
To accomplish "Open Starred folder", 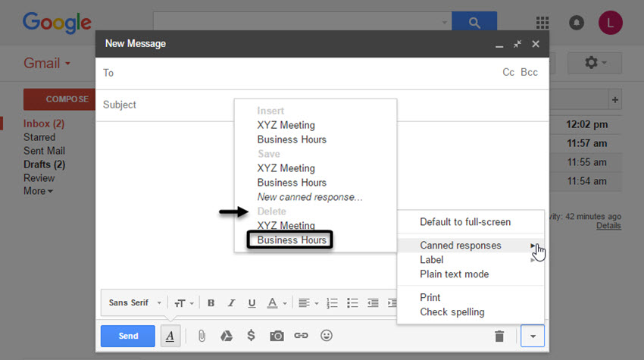I will point(39,137).
